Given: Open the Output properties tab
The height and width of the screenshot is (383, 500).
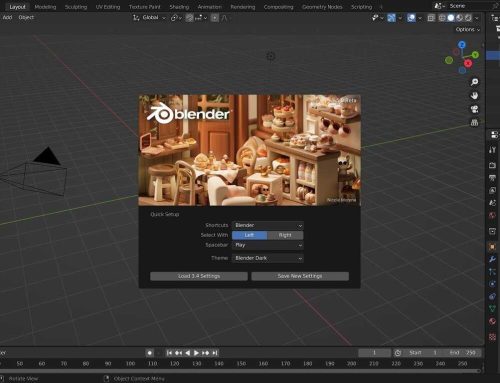Looking at the screenshot, I should tap(493, 178).
